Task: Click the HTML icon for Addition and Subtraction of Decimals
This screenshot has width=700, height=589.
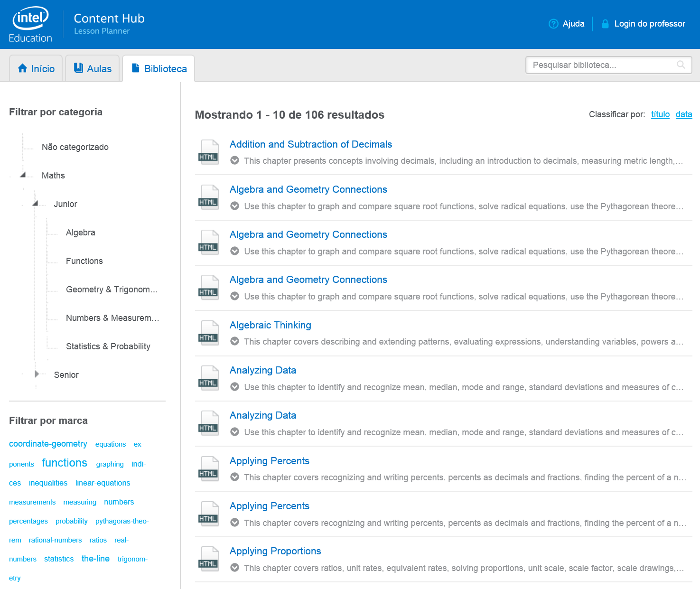Action: pos(209,152)
